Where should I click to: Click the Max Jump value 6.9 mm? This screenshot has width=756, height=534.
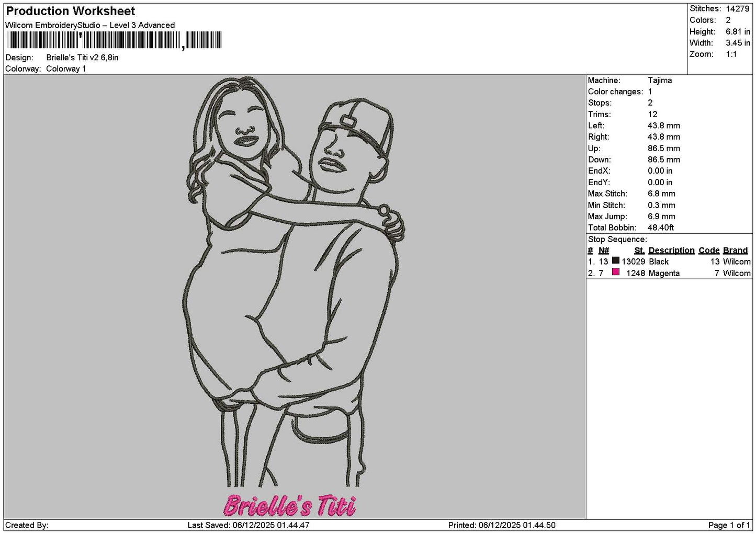661,217
